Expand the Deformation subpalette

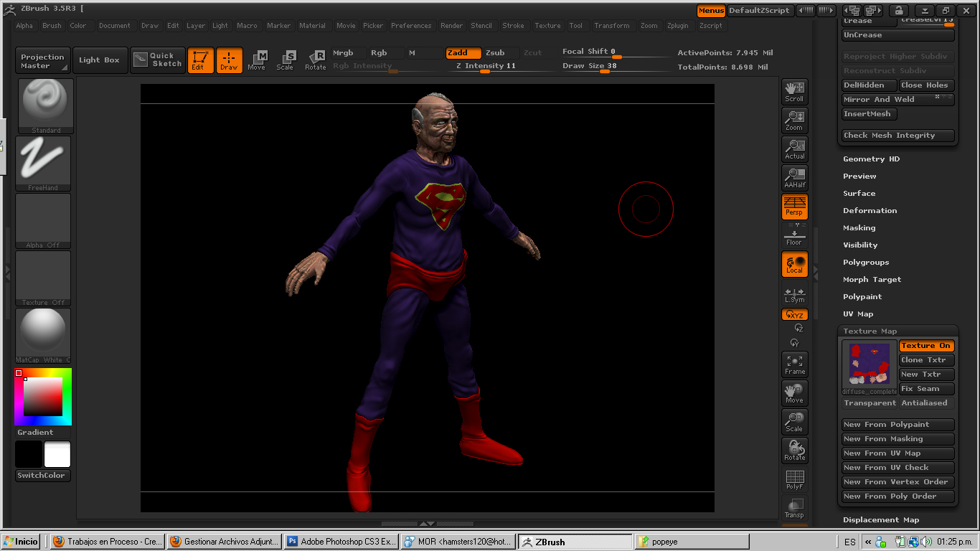(870, 211)
